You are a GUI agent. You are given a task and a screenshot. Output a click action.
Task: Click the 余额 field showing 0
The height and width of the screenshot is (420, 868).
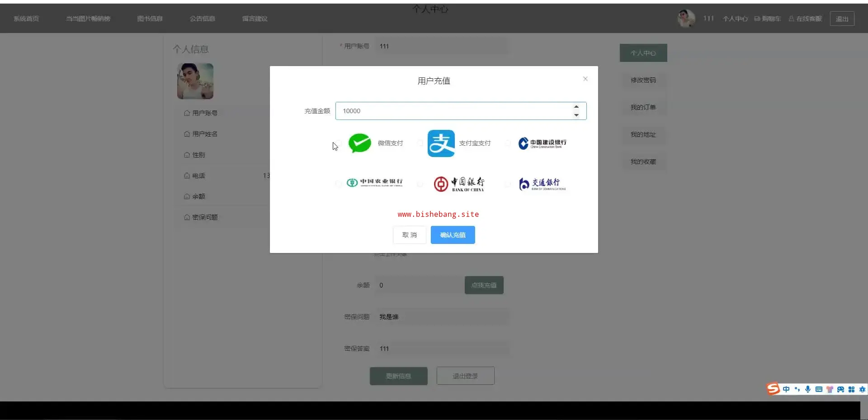pyautogui.click(x=419, y=285)
